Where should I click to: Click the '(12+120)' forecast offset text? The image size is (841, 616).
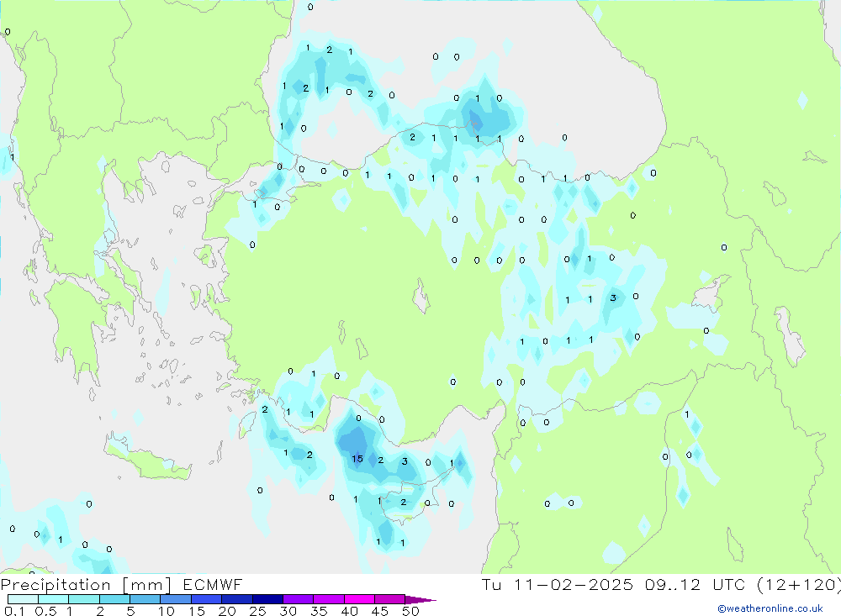pyautogui.click(x=799, y=585)
